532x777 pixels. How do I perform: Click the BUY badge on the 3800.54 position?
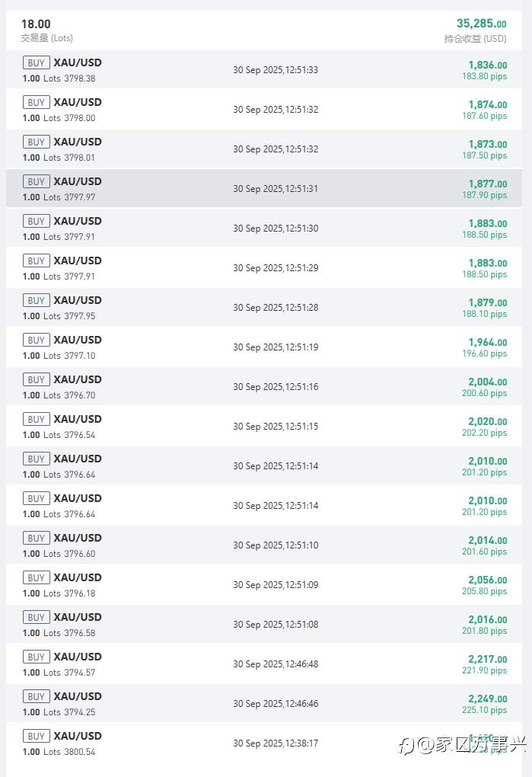coord(36,737)
